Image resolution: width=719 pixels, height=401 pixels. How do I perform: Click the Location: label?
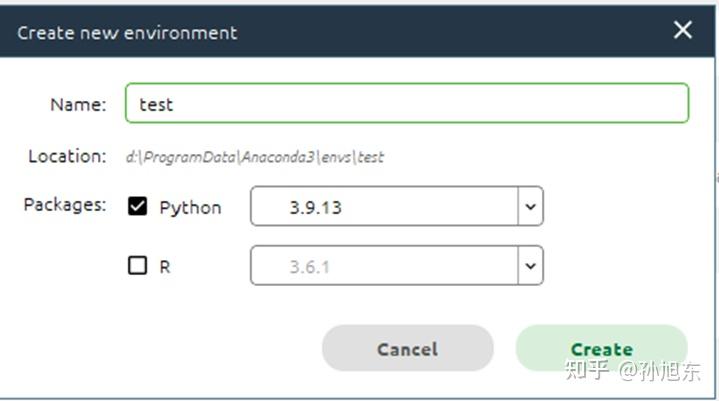[67, 156]
